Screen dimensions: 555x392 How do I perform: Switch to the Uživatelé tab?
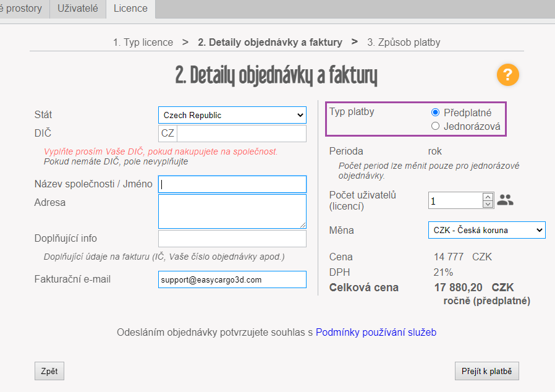(78, 9)
